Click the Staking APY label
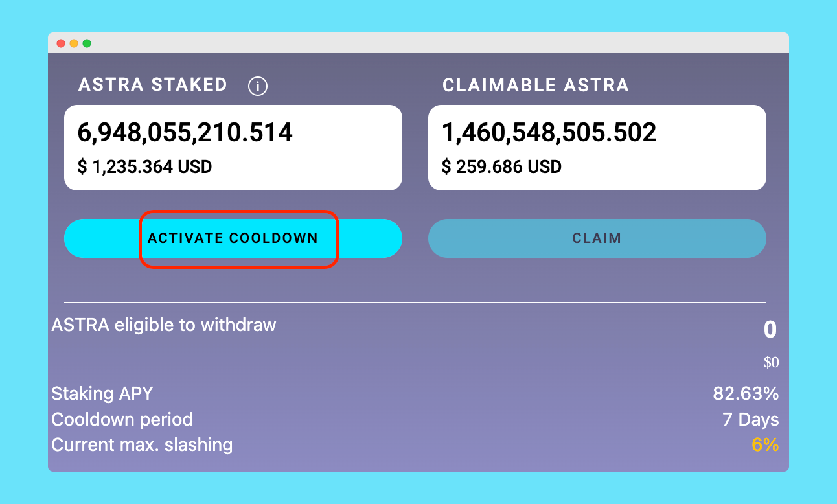 pos(102,393)
